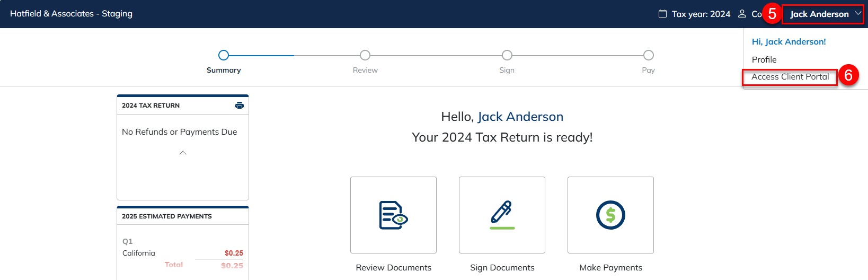Viewport: 868px width, 280px height.
Task: Click the Review Documents label
Action: 393,268
